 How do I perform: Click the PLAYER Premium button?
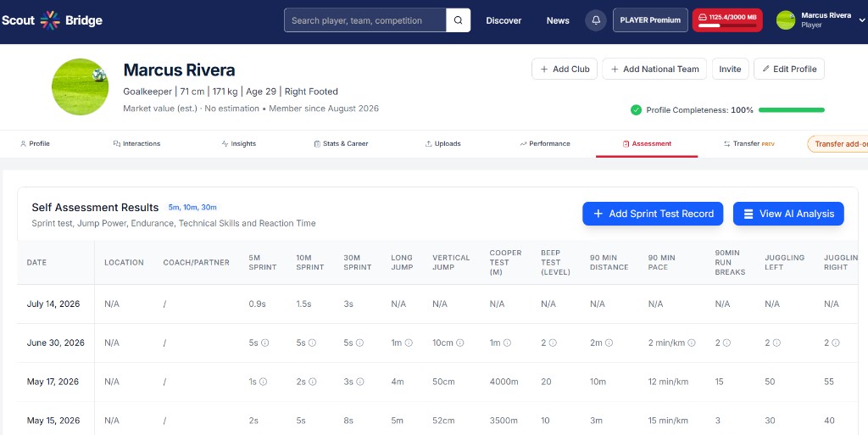(650, 20)
